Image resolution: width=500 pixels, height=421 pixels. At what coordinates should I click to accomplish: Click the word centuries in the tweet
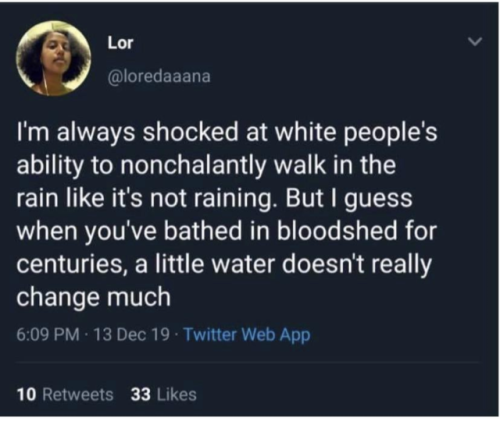72,264
